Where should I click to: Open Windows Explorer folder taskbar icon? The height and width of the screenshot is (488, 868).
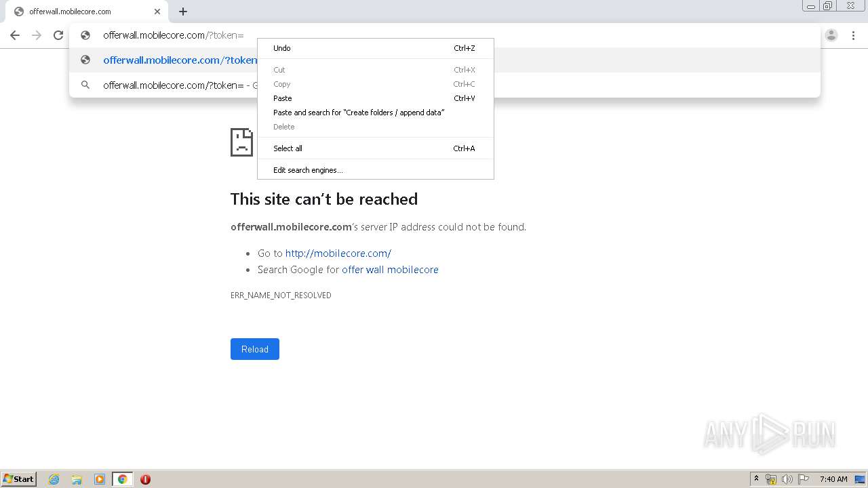pos(77,479)
